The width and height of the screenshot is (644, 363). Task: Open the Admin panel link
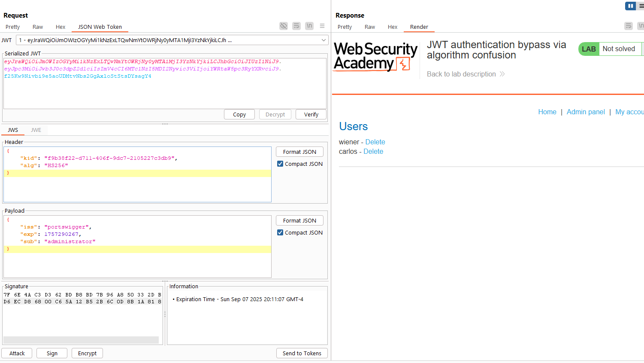(x=585, y=112)
